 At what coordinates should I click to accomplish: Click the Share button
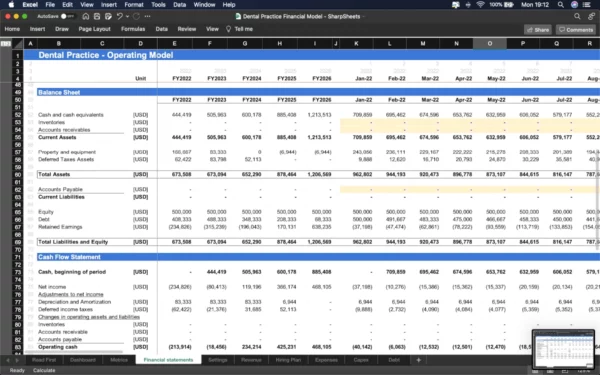point(538,29)
